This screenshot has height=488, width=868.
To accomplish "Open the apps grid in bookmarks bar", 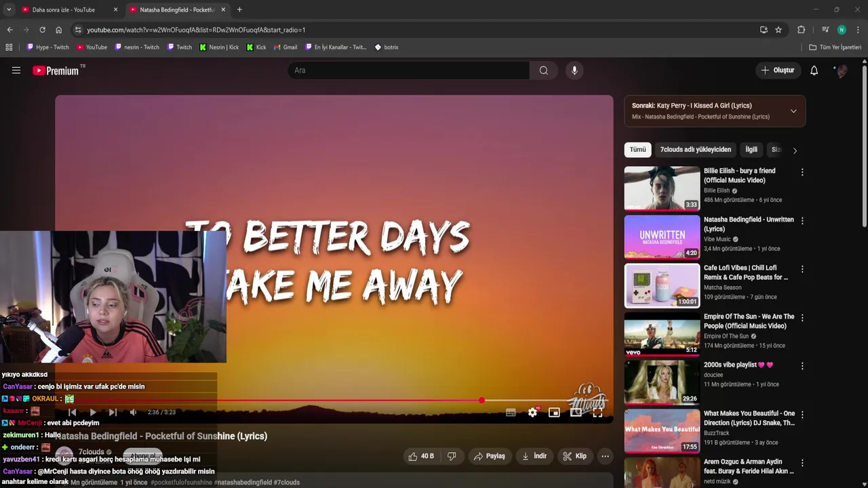I will [x=9, y=47].
